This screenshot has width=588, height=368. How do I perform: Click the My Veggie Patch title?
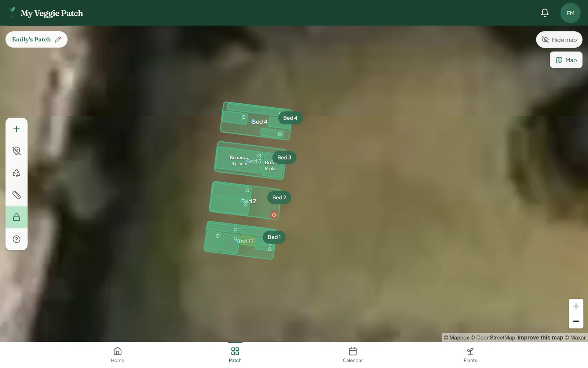[52, 13]
